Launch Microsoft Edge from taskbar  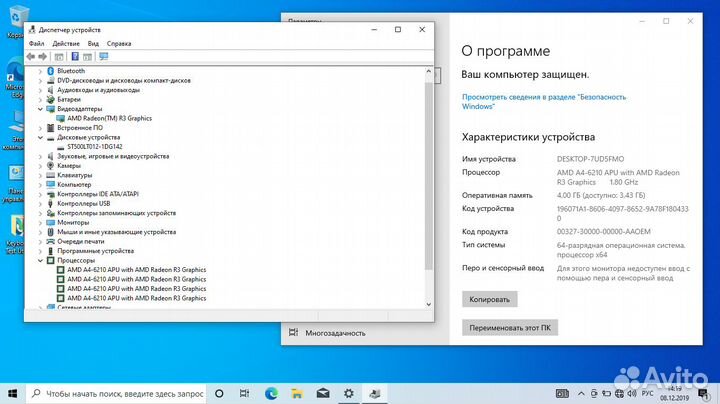[x=271, y=393]
